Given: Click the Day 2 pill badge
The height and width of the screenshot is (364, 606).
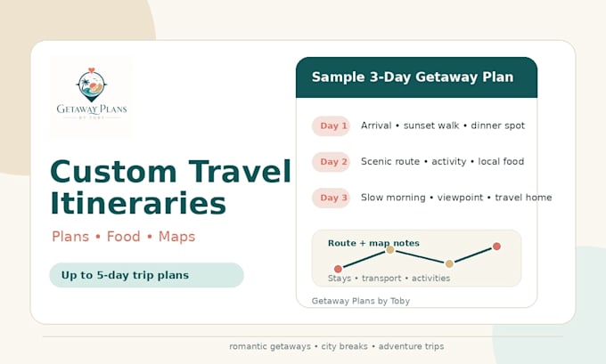Looking at the screenshot, I should [x=331, y=162].
